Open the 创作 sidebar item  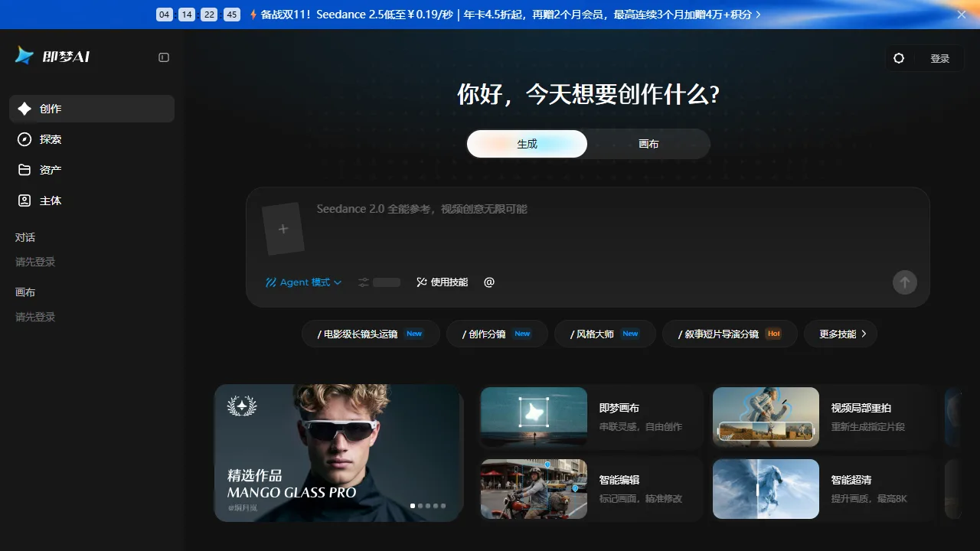click(92, 109)
